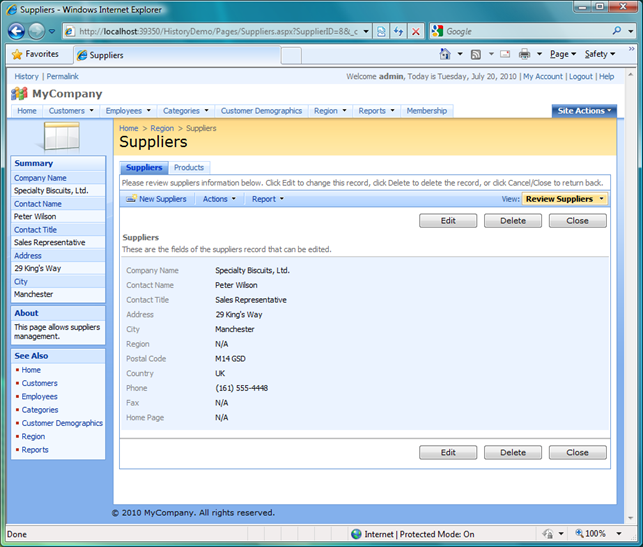This screenshot has width=643, height=547.
Task: Click the page thumbnail image in sidebar
Action: pyautogui.click(x=61, y=136)
